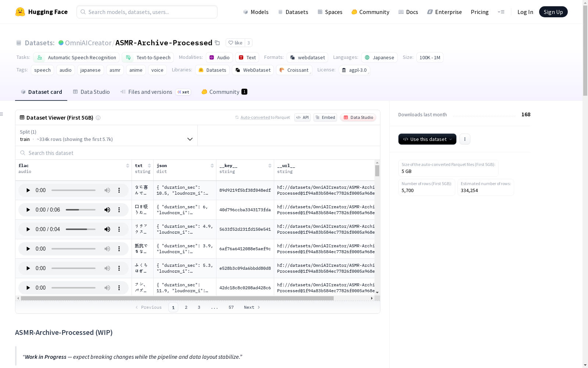Mute audio in row e528b3c09da6bbdd80d8
The image size is (588, 368).
pyautogui.click(x=107, y=268)
